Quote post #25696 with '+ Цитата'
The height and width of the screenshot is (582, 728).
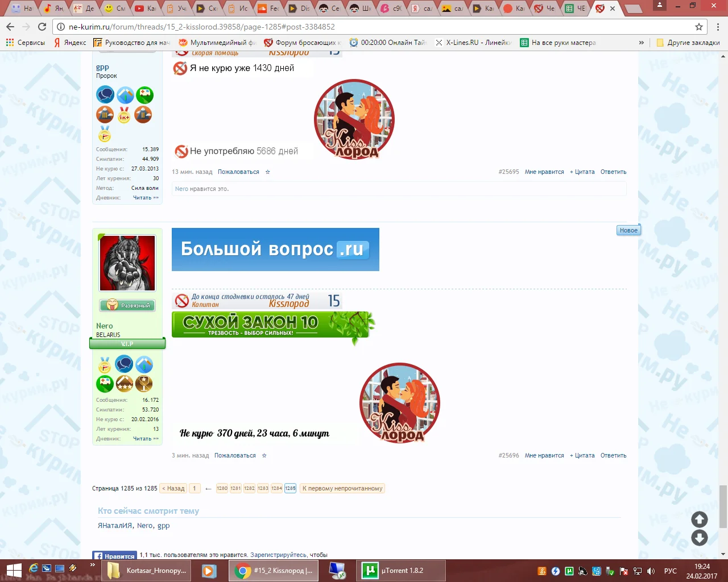pyautogui.click(x=582, y=455)
